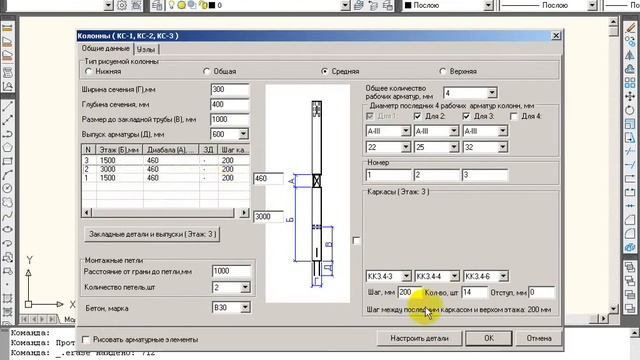This screenshot has width=640, height=360.
Task: Open the Бетон марка B30 dropdown
Action: [x=245, y=307]
